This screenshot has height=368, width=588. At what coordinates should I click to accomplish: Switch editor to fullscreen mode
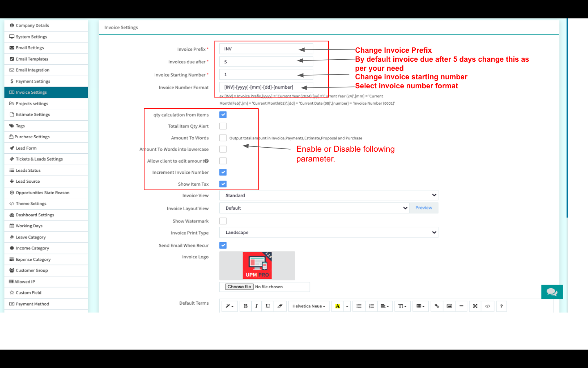(x=475, y=306)
